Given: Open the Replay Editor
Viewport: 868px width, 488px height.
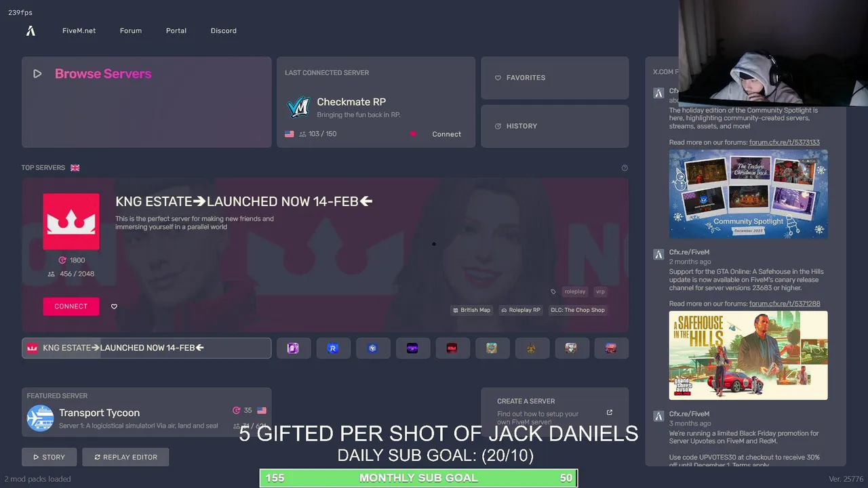Looking at the screenshot, I should point(125,457).
